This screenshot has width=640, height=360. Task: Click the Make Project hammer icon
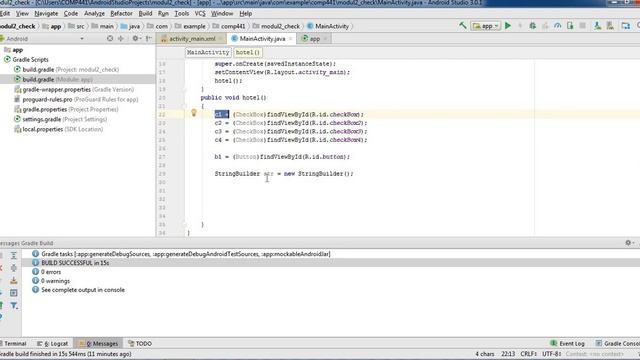[x=462, y=26]
